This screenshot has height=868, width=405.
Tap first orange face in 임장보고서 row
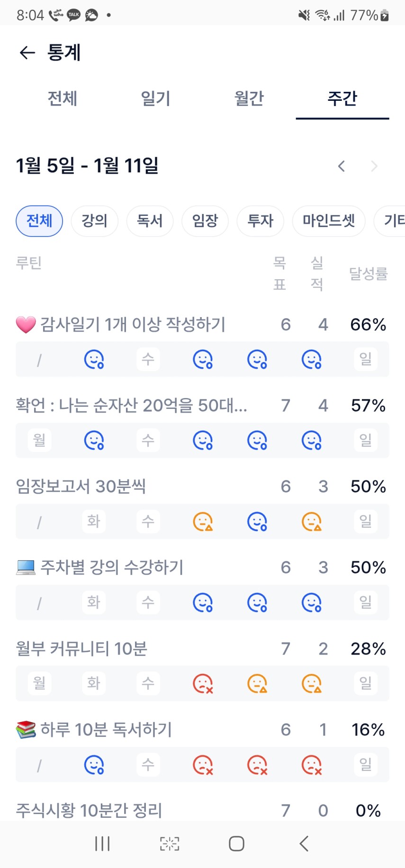pos(203,522)
